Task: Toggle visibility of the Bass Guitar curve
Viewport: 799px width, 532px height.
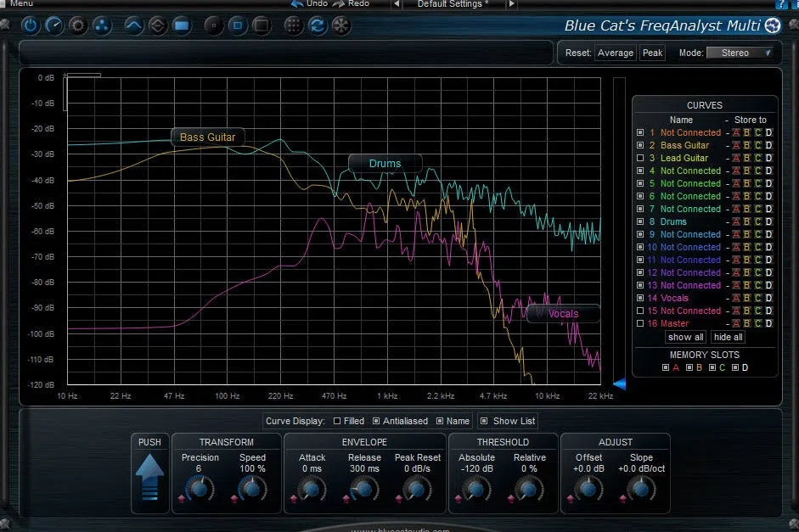Action: click(x=640, y=145)
